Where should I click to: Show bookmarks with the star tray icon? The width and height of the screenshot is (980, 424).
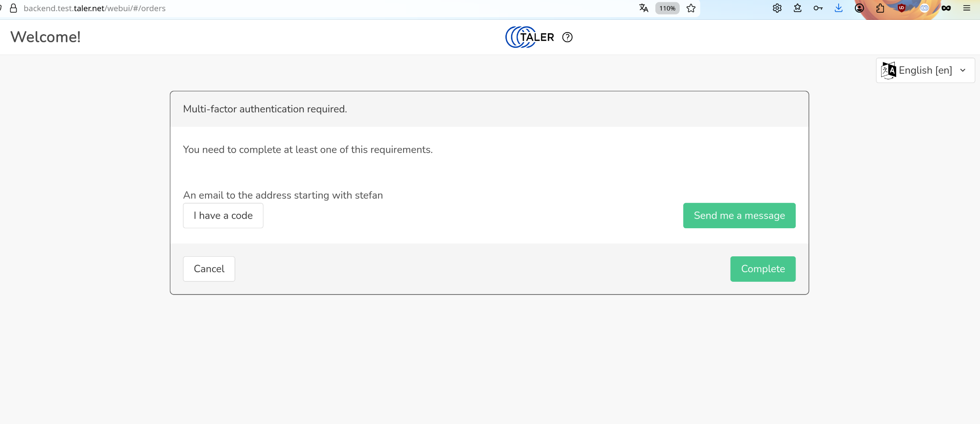tap(798, 8)
